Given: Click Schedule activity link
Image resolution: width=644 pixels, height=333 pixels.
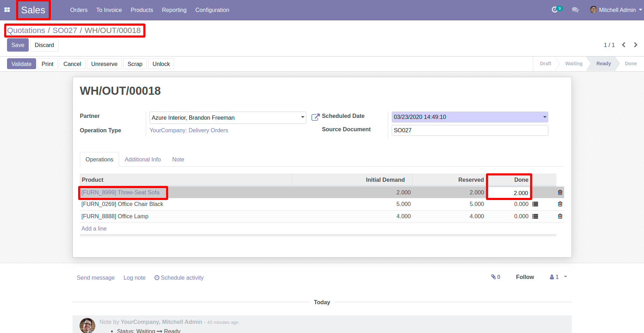Looking at the screenshot, I should (x=179, y=278).
